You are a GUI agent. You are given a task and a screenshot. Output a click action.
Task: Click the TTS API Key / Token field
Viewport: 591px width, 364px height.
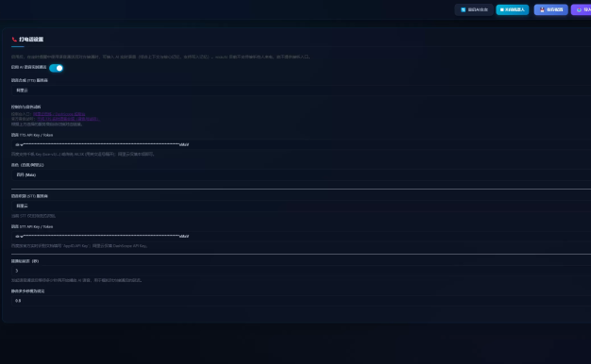pyautogui.click(x=301, y=144)
